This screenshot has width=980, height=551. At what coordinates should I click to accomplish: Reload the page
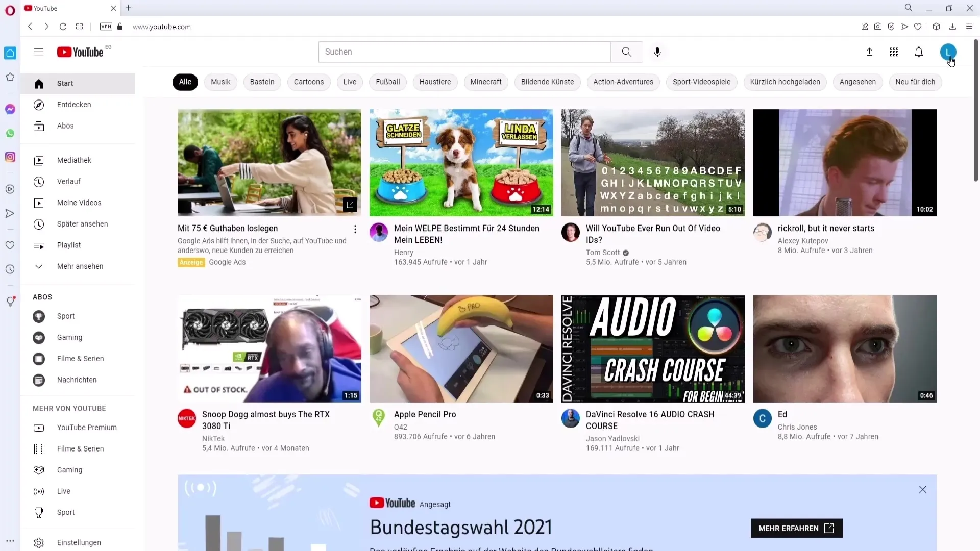63,27
